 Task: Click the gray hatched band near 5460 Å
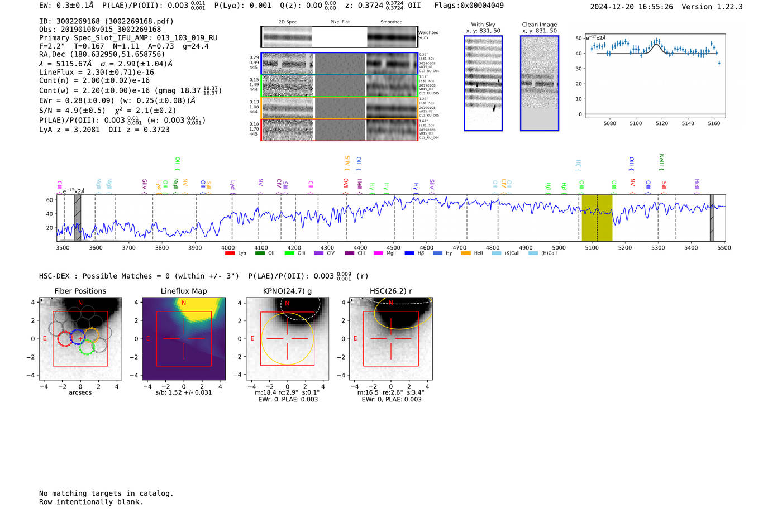click(x=712, y=218)
